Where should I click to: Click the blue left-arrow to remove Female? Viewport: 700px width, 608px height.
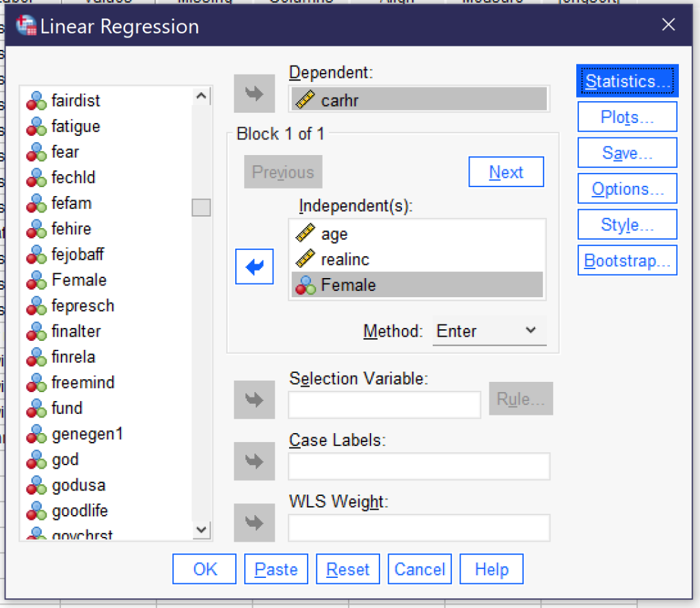coord(254,266)
